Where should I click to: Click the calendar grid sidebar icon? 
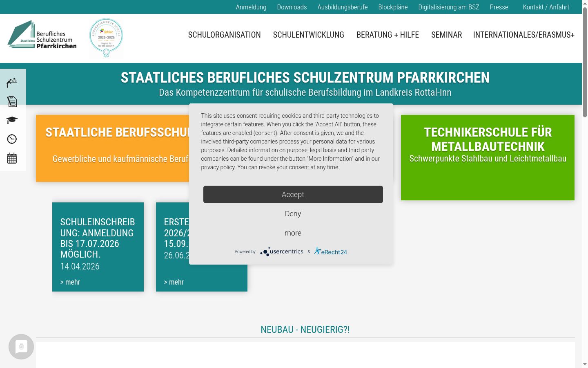click(x=12, y=158)
